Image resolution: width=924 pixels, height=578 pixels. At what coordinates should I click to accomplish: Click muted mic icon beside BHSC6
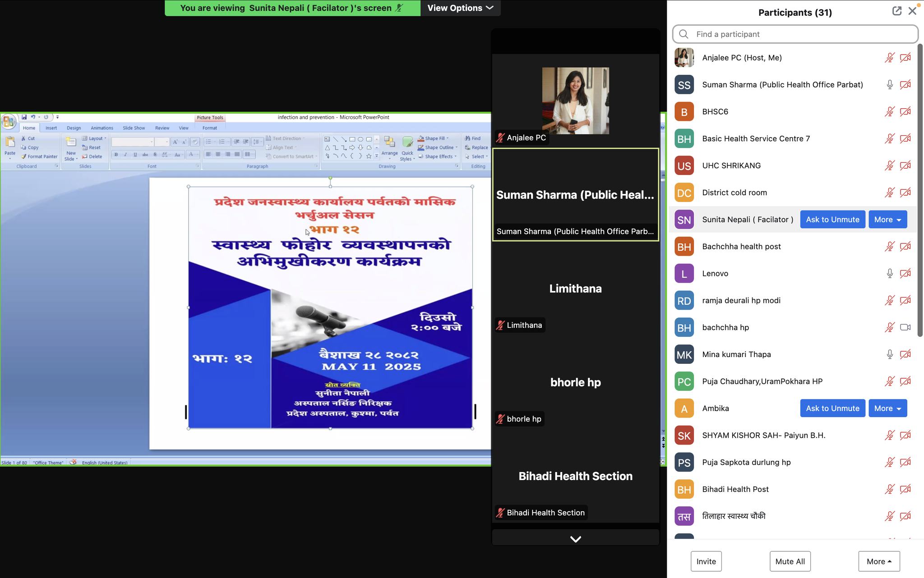coord(889,112)
